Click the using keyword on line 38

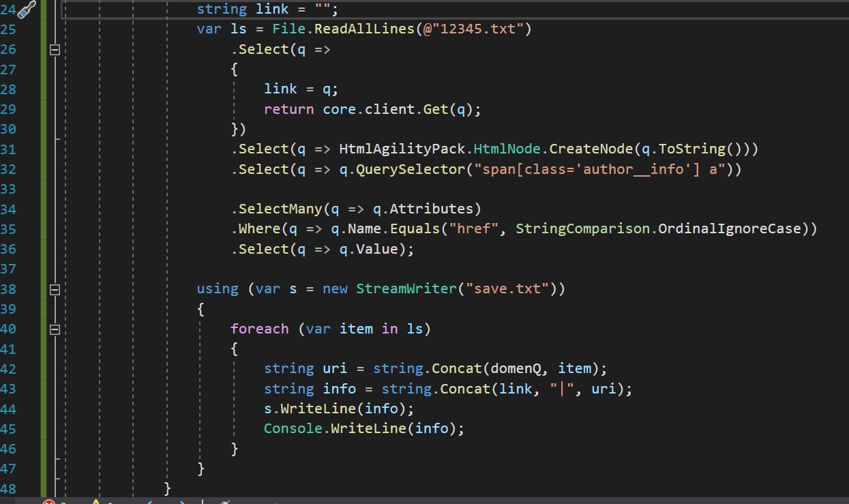(218, 288)
